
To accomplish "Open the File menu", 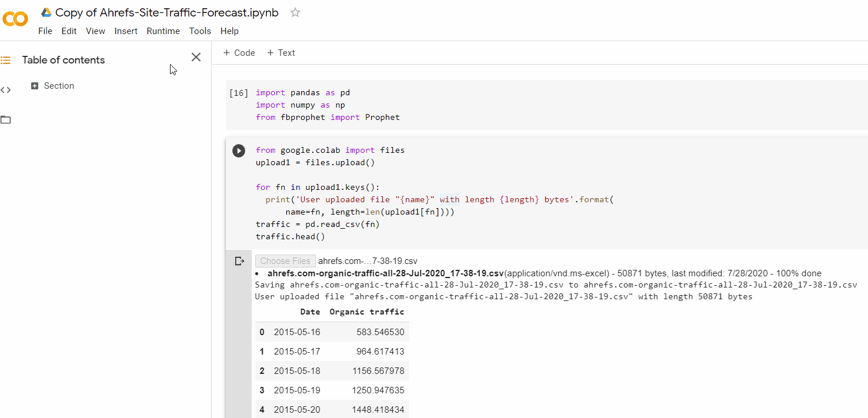I will point(45,31).
